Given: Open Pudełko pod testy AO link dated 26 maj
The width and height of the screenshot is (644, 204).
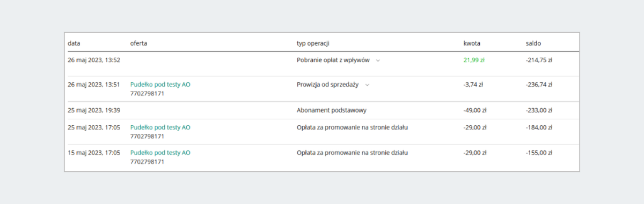Looking at the screenshot, I should [160, 85].
